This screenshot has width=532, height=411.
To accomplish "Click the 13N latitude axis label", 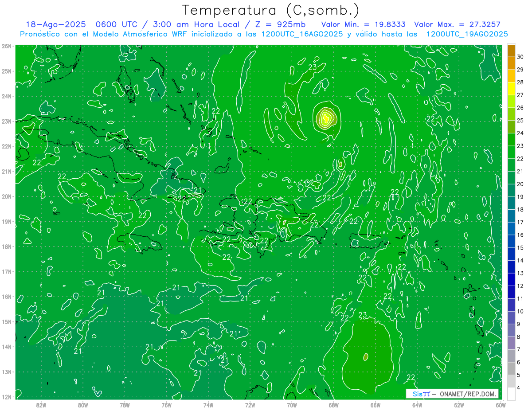I will pyautogui.click(x=6, y=372).
